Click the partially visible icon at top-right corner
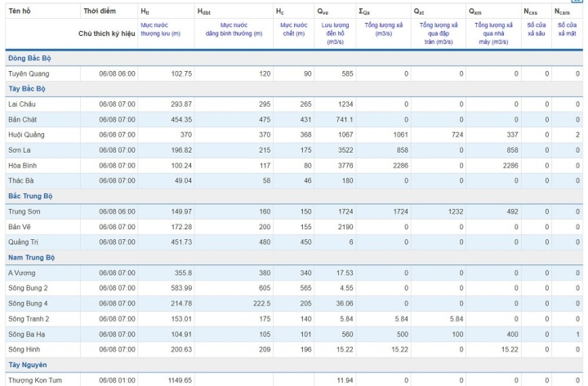 [x=578, y=2]
